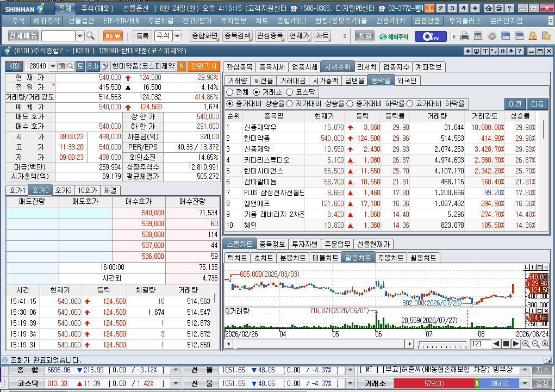
Task: Select 종가대비 하락률 radio option
Action: pos(350,104)
